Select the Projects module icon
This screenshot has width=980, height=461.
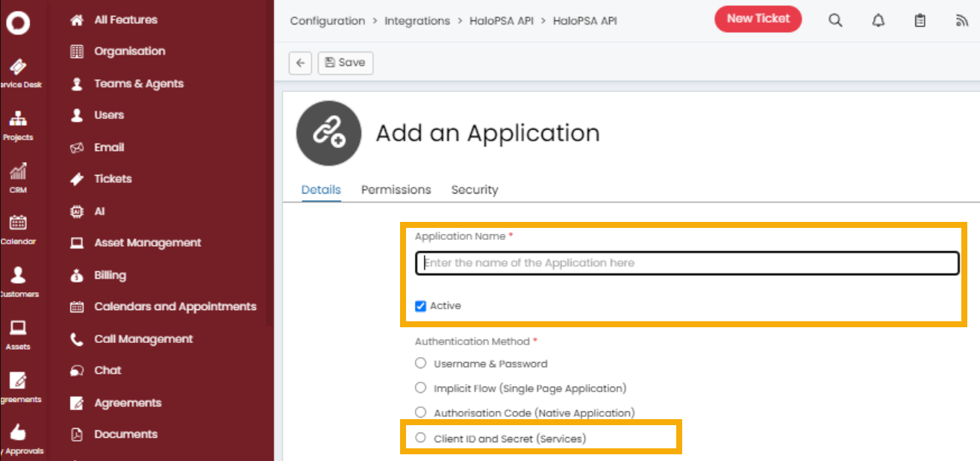(x=16, y=120)
